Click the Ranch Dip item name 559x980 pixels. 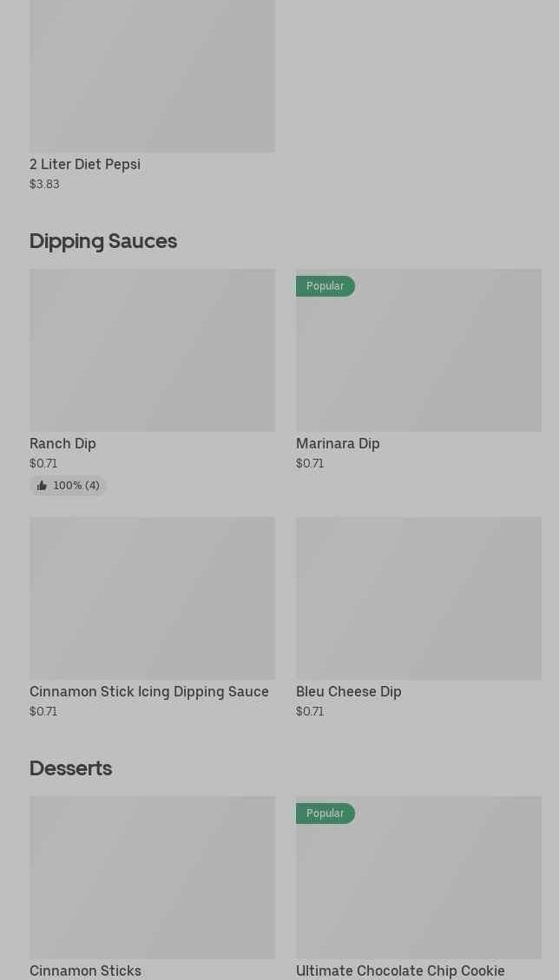pyautogui.click(x=62, y=444)
